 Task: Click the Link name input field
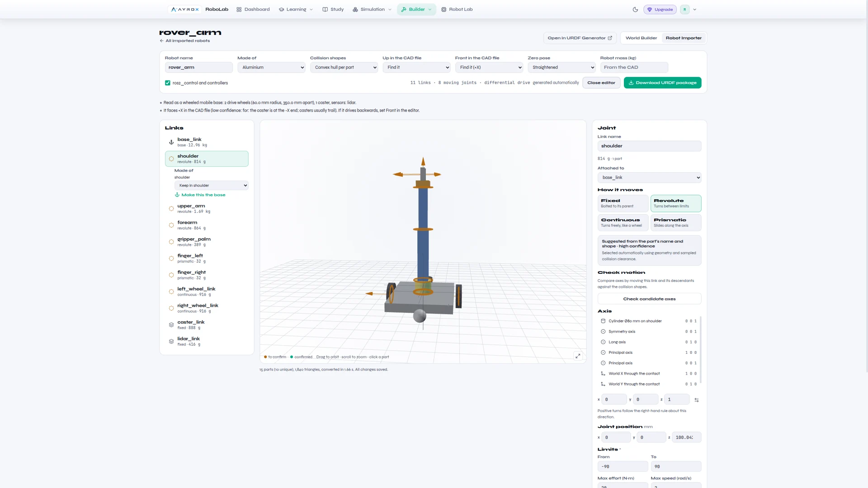649,146
